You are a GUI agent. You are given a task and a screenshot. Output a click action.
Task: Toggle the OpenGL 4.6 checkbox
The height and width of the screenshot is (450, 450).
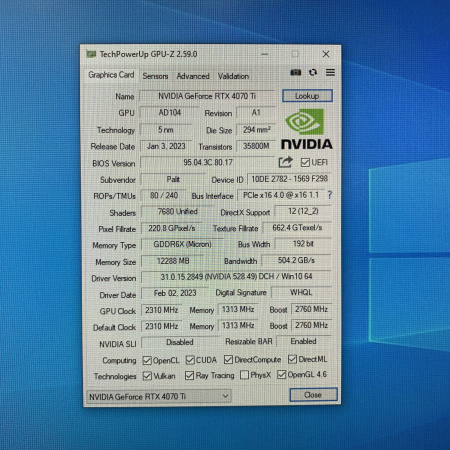pos(281,375)
